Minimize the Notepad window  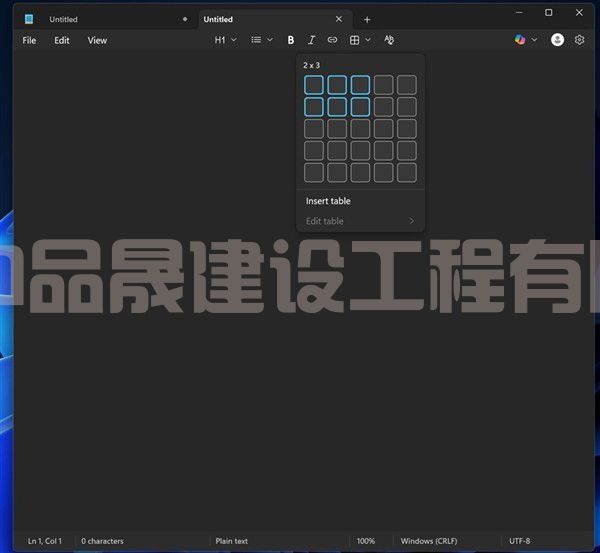pyautogui.click(x=519, y=13)
